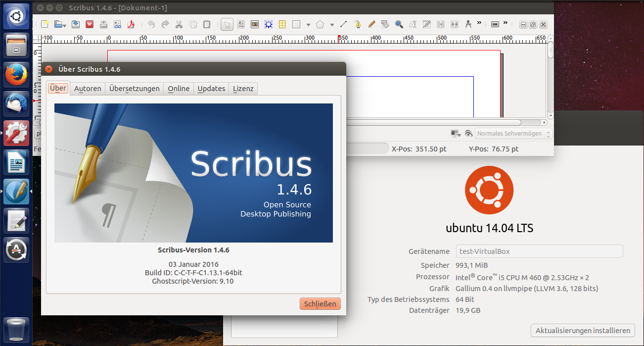Expand the polygon tool dropdown arrow

[332, 25]
